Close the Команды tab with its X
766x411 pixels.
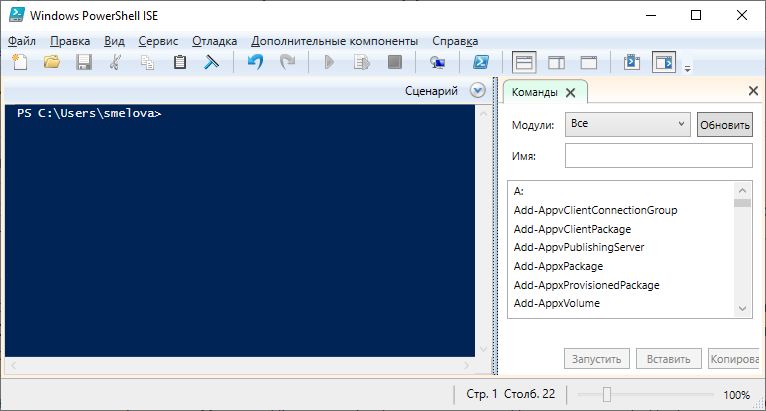pyautogui.click(x=570, y=92)
